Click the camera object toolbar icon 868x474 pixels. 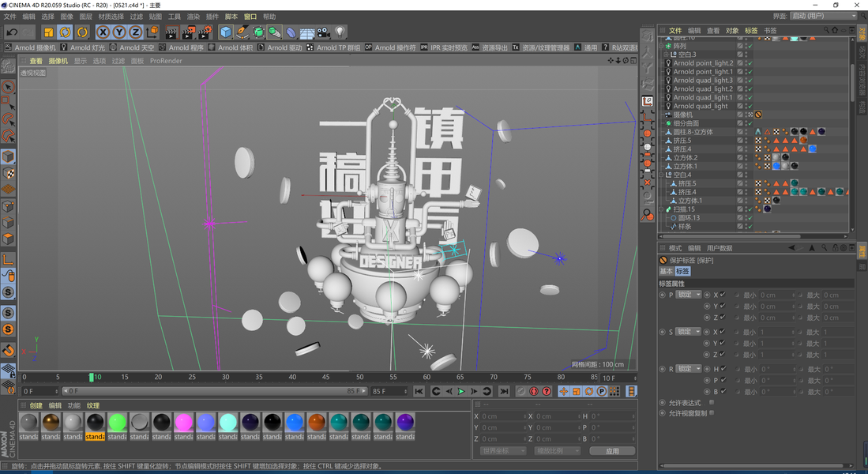point(323,32)
